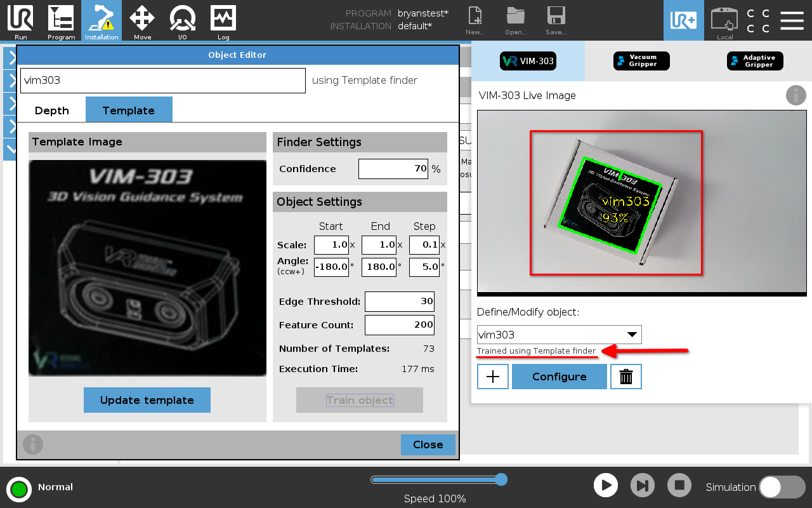The height and width of the screenshot is (508, 812).
Task: Edit the Angle Start value
Action: pos(331,267)
